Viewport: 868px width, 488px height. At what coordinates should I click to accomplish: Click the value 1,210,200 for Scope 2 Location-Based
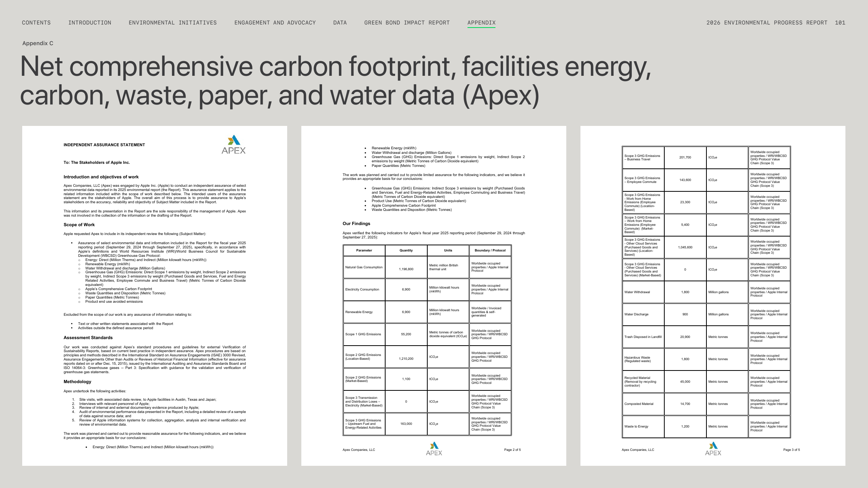(406, 359)
